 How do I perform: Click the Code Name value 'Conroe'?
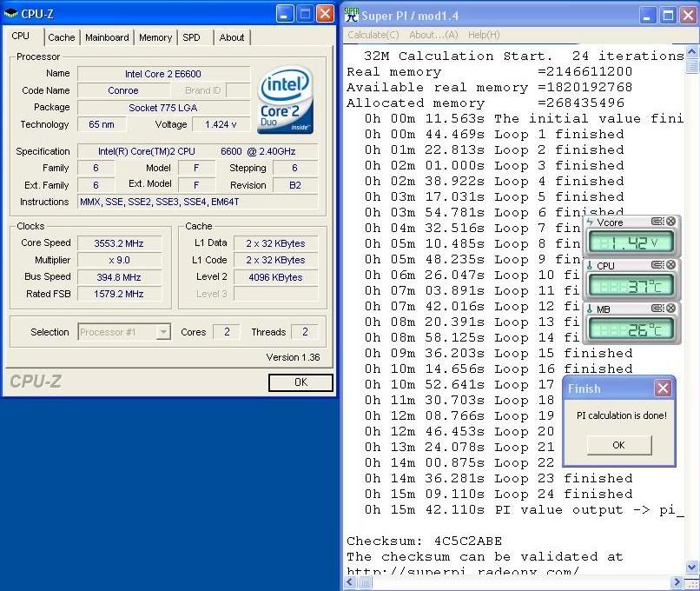click(x=123, y=90)
